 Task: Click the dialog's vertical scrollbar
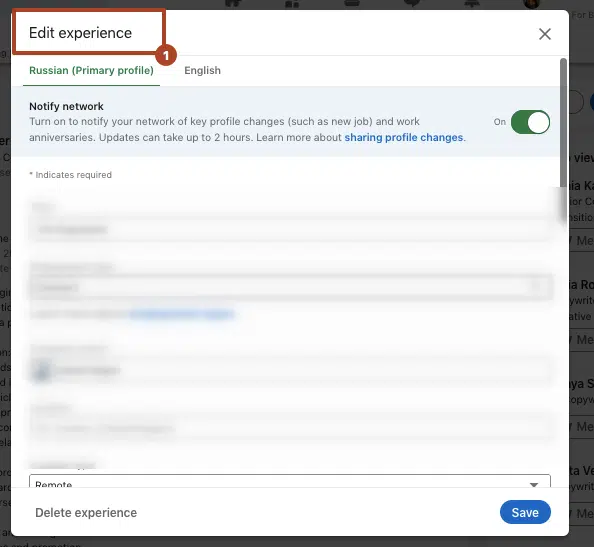point(563,123)
